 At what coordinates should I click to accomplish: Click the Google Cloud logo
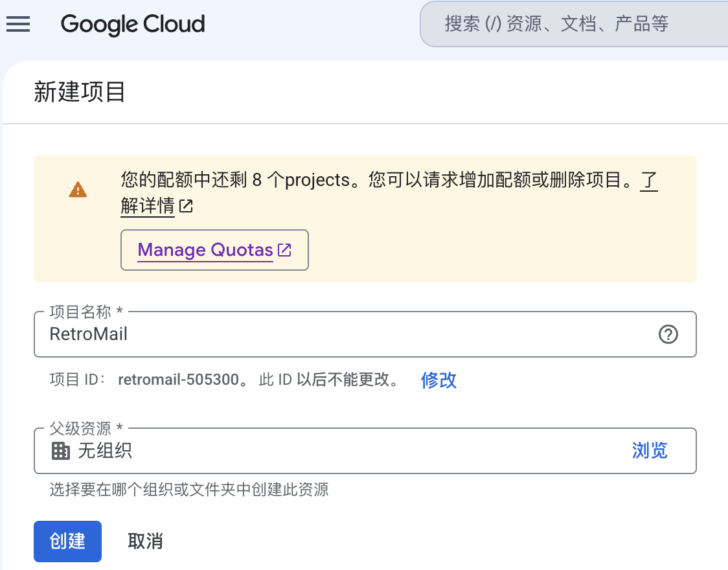coord(133,24)
